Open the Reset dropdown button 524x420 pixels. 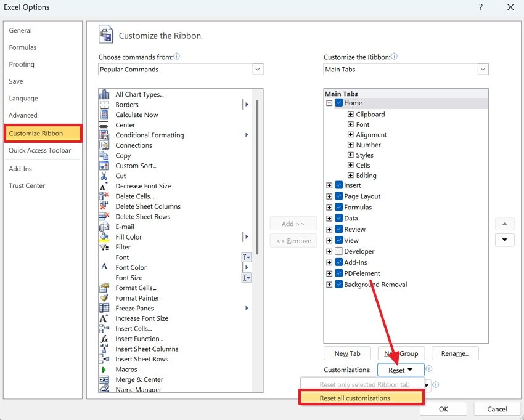(x=401, y=370)
